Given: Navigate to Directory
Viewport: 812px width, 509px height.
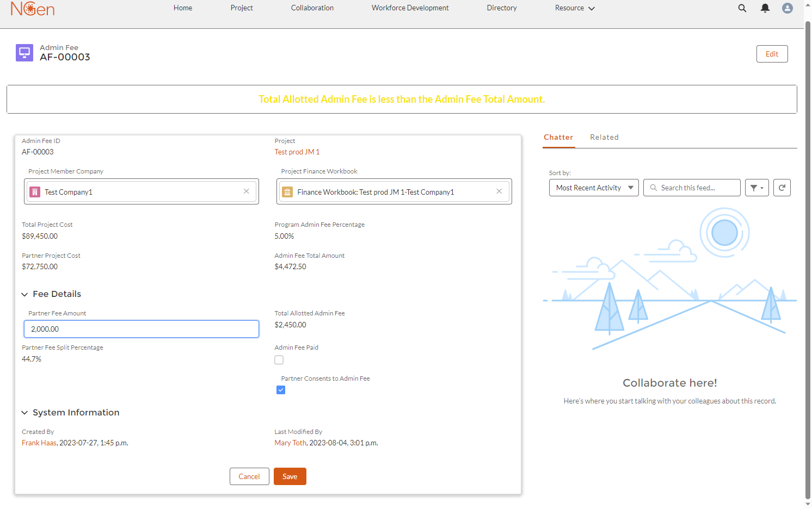Looking at the screenshot, I should point(502,8).
